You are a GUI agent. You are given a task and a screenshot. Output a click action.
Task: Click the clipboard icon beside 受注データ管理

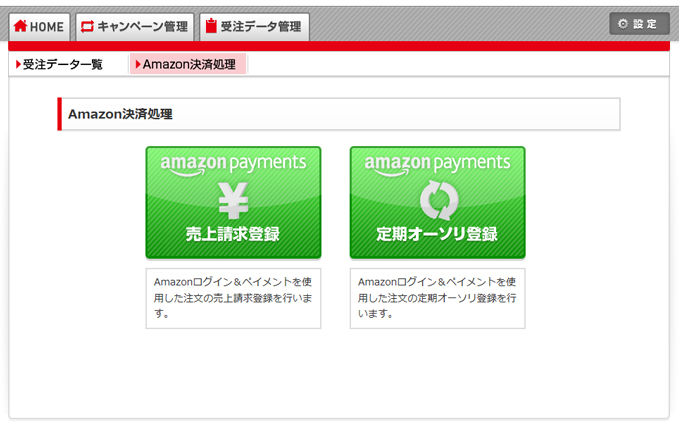(x=211, y=26)
